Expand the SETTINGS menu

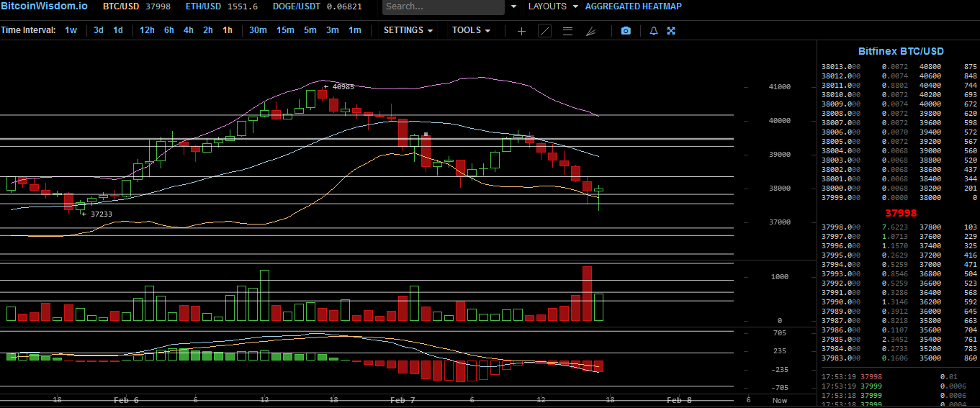pos(408,30)
